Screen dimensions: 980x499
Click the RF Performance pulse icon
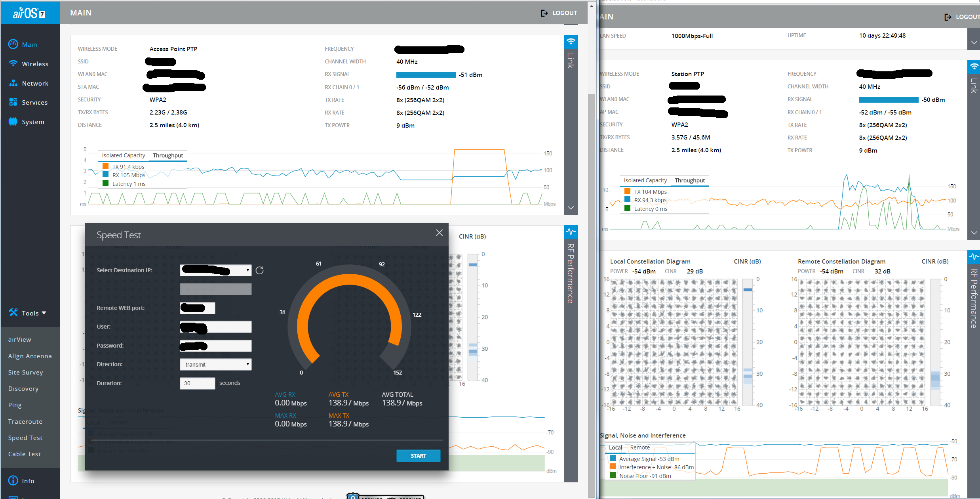pos(571,232)
